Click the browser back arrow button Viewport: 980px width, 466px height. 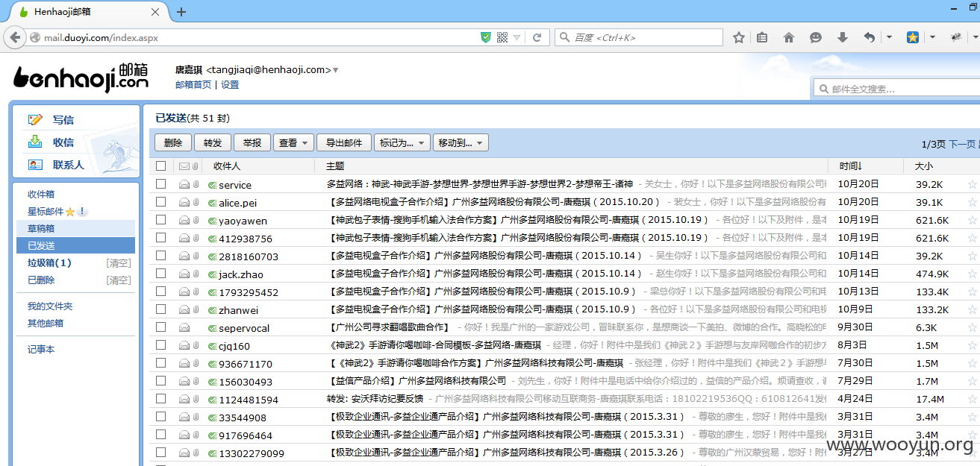pyautogui.click(x=15, y=37)
